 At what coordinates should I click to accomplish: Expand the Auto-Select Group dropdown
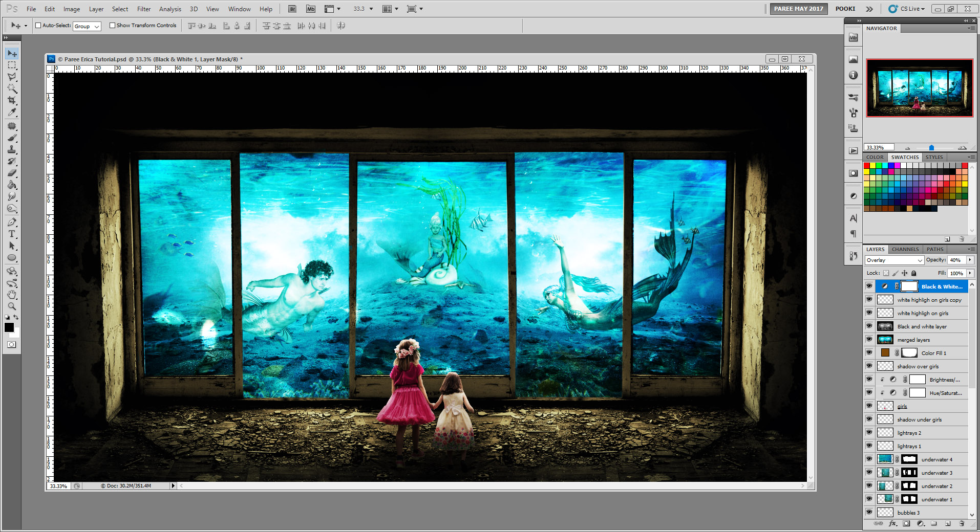pyautogui.click(x=97, y=26)
